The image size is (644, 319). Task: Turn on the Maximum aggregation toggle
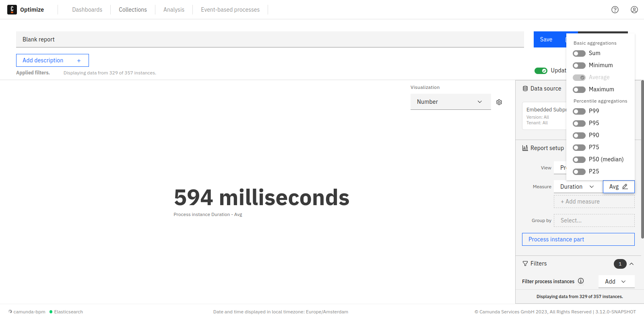click(x=579, y=90)
